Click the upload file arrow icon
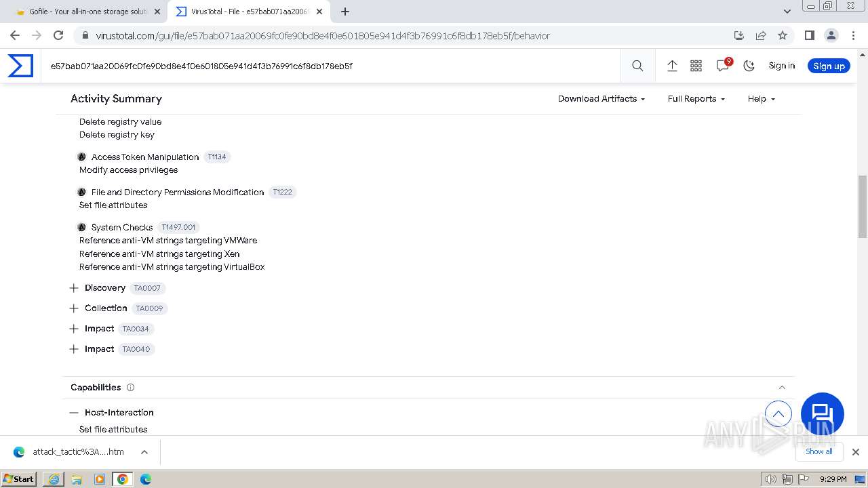This screenshot has width=868, height=488. point(672,66)
